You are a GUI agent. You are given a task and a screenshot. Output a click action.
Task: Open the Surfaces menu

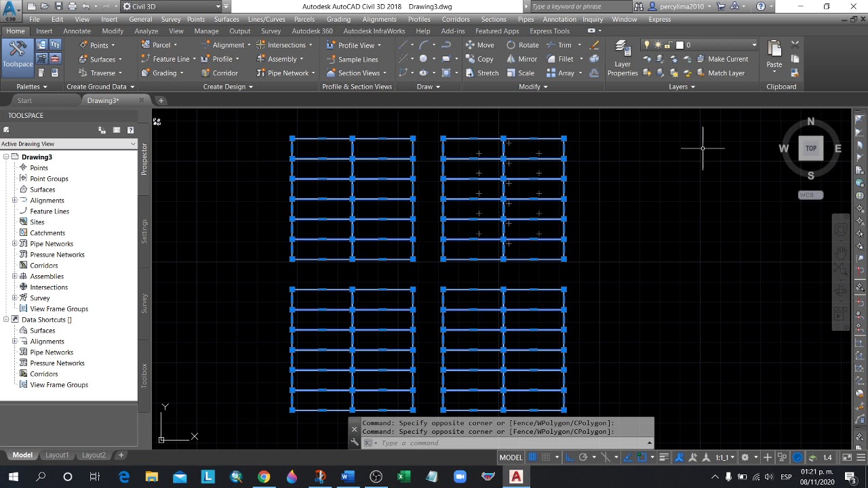pyautogui.click(x=226, y=19)
